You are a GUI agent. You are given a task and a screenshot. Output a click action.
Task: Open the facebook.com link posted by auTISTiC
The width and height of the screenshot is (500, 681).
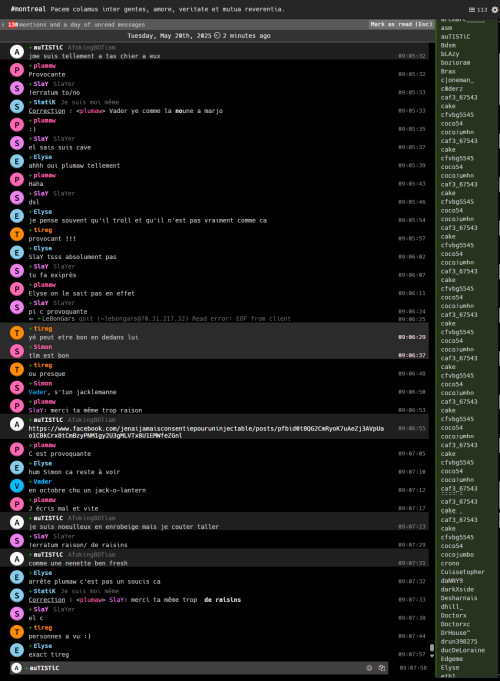[x=206, y=432]
